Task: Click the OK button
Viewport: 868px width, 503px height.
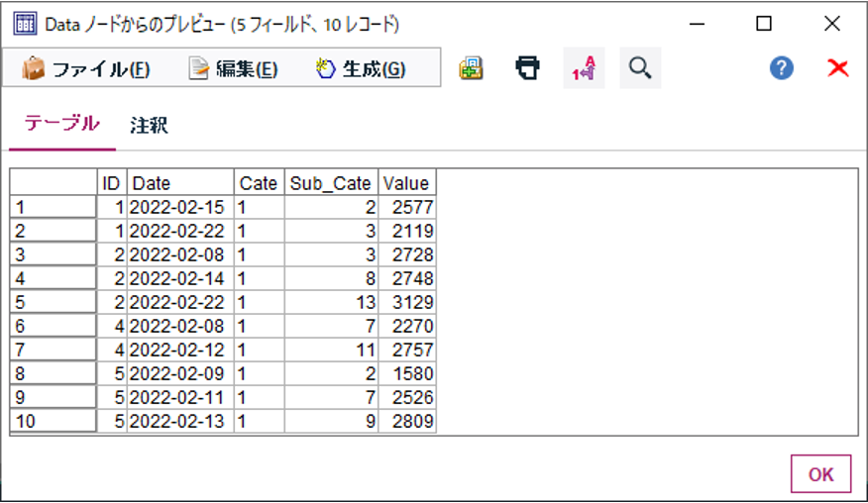Action: (x=820, y=473)
